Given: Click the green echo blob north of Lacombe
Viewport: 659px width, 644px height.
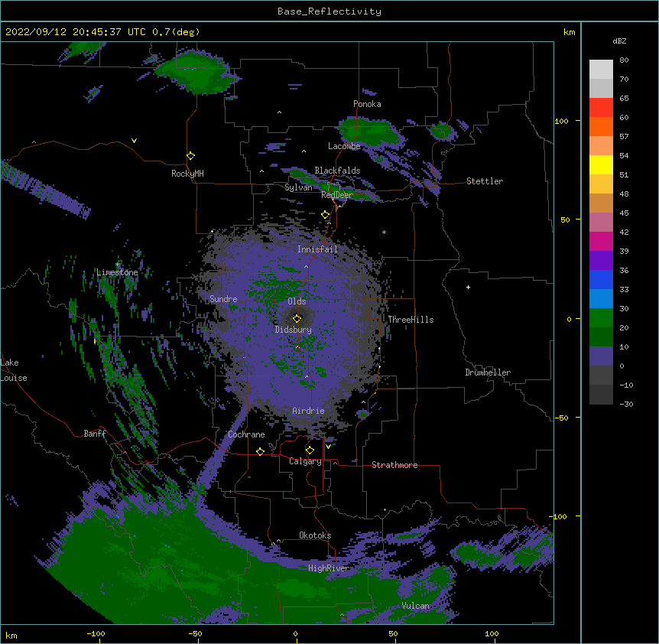Looking at the screenshot, I should click(370, 132).
